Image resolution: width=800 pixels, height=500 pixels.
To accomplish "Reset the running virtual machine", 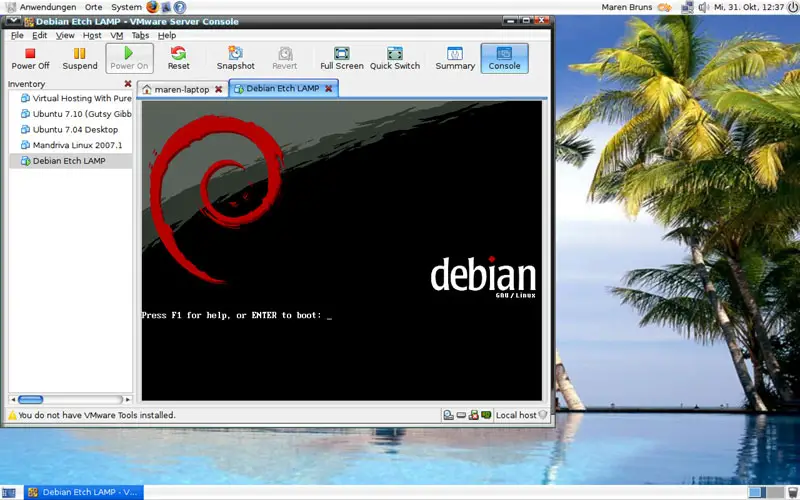I will (178, 58).
